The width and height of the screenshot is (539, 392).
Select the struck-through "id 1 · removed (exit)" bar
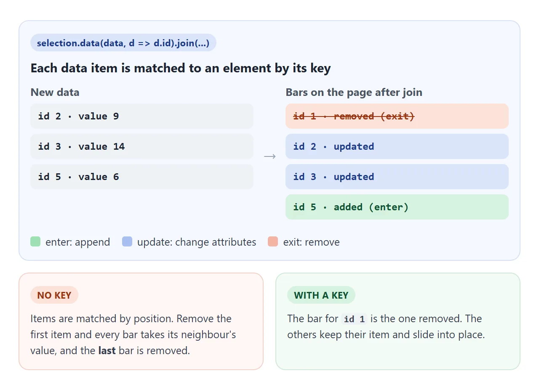(397, 116)
